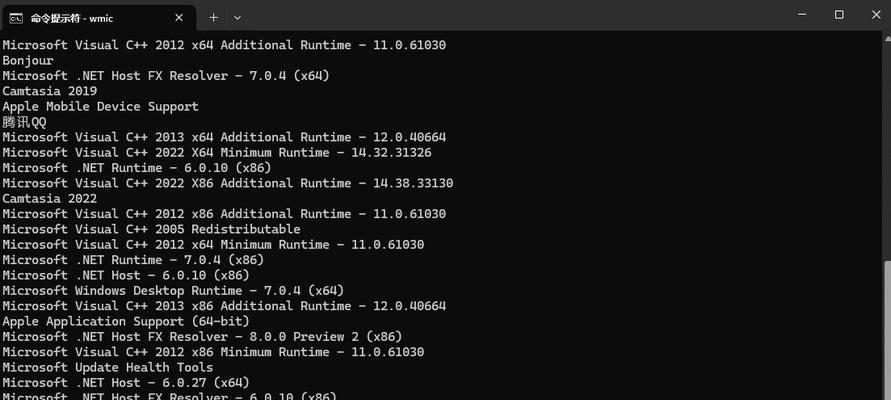
Task: Click the Apple Mobile Device Support line
Action: coord(100,106)
